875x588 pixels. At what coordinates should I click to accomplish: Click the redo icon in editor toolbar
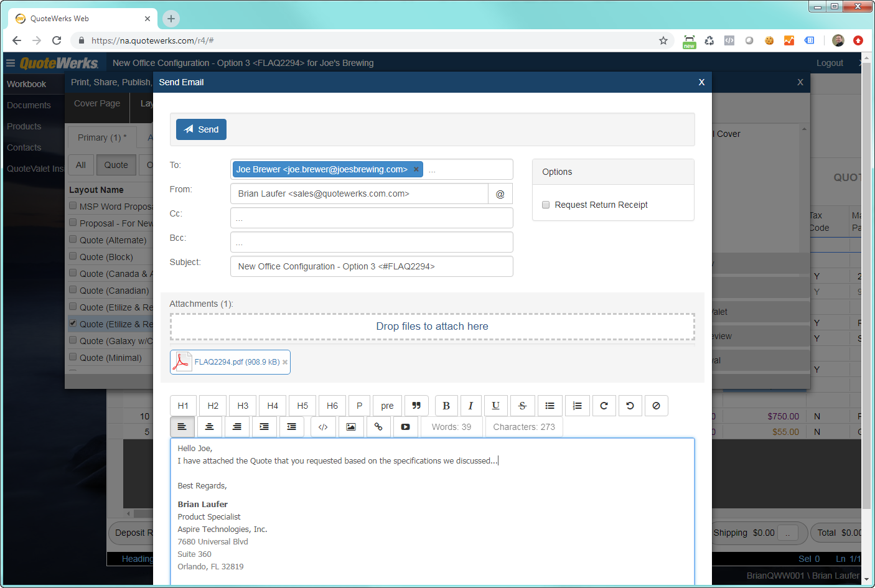point(604,406)
